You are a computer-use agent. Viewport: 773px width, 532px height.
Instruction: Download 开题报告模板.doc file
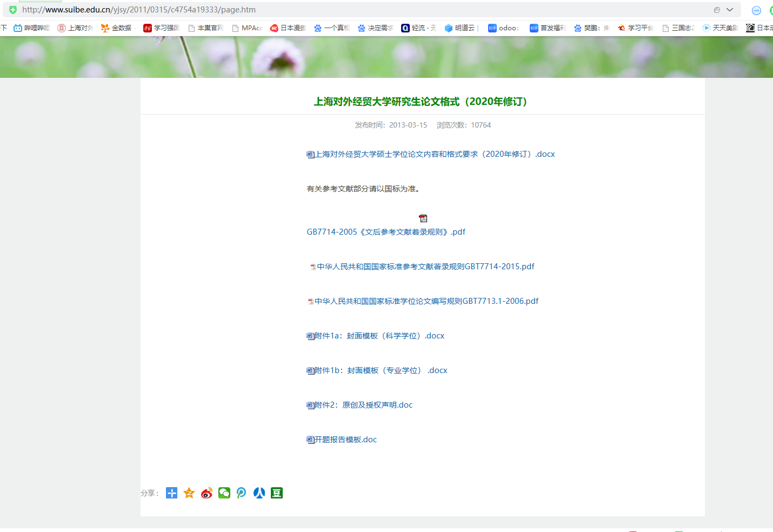click(x=345, y=440)
